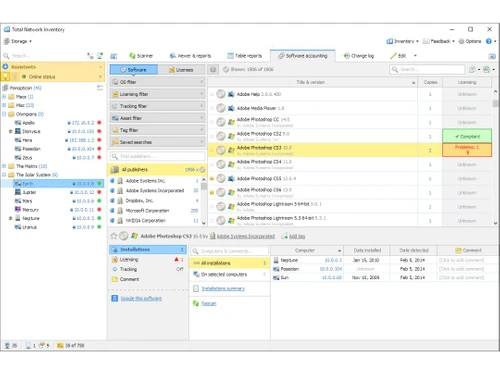Image resolution: width=500 pixels, height=375 pixels.
Task: Select Microsoft Corporation publisher row
Action: 154,211
